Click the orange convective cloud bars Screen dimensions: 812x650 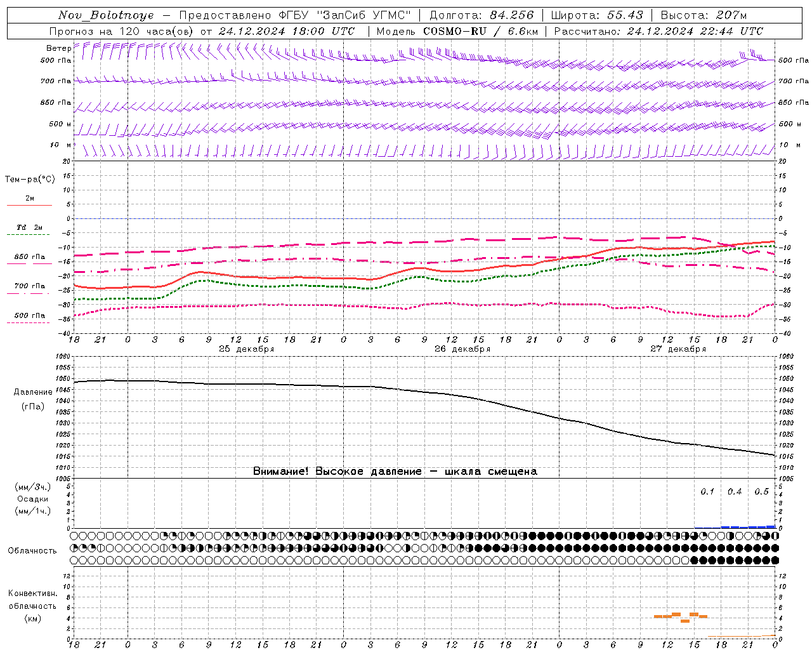tap(681, 616)
